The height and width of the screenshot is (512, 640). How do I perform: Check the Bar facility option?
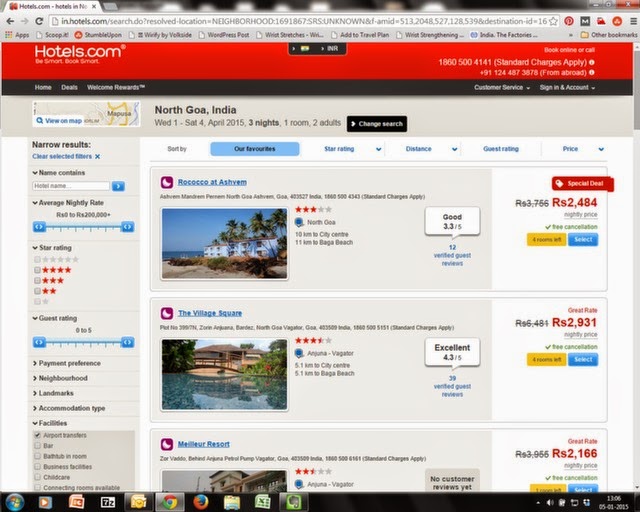pos(37,446)
